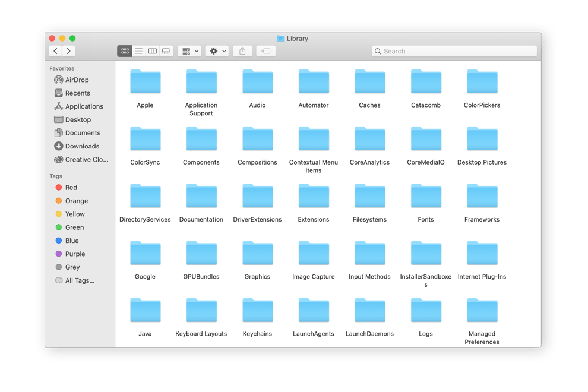Click the Share toolbar button

(x=242, y=51)
